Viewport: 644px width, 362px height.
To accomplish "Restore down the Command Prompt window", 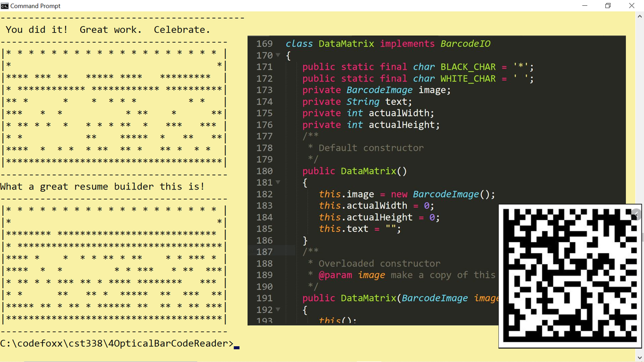I will 608,6.
